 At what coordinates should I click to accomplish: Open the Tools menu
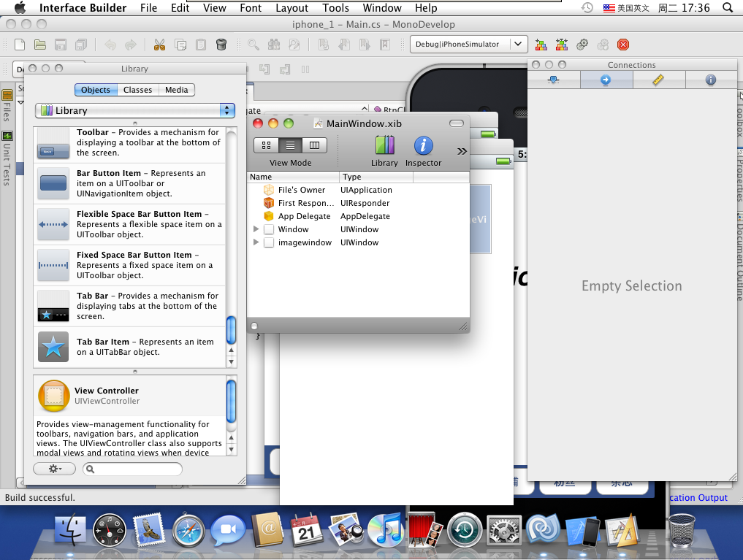pyautogui.click(x=335, y=7)
